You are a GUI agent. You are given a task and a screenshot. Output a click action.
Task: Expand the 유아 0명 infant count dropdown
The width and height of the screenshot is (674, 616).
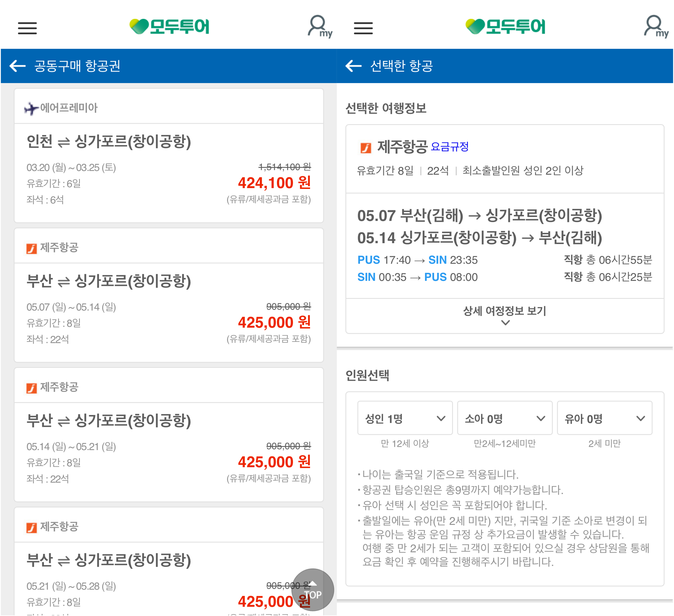tap(604, 418)
